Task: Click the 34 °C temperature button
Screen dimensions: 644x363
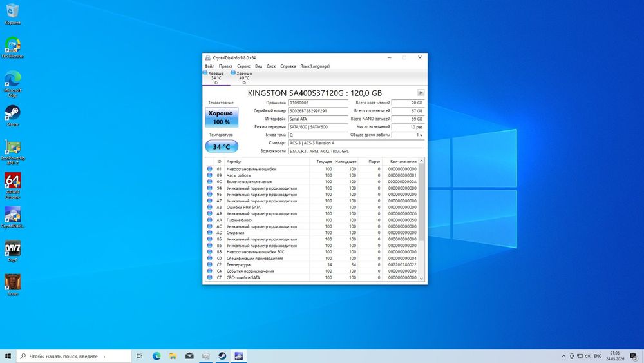Action: click(222, 147)
